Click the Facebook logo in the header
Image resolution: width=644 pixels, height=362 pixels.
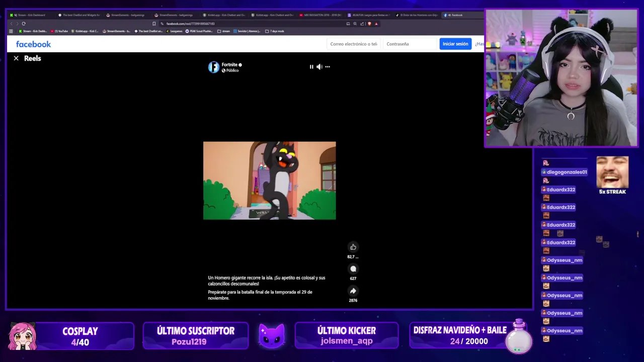pyautogui.click(x=33, y=44)
